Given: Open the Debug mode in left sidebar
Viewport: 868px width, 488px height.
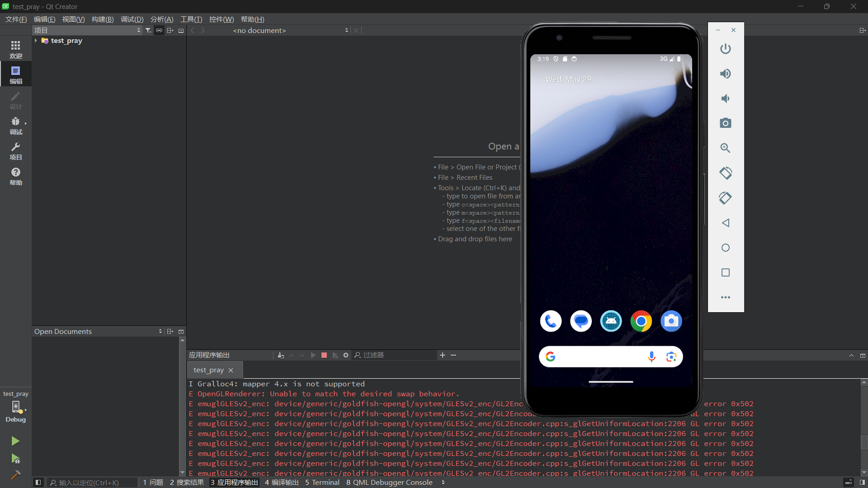Looking at the screenshot, I should (16, 125).
